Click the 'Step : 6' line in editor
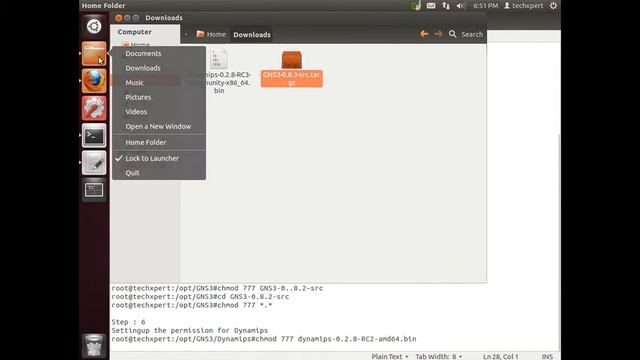This screenshot has width=640, height=360. [x=128, y=322]
